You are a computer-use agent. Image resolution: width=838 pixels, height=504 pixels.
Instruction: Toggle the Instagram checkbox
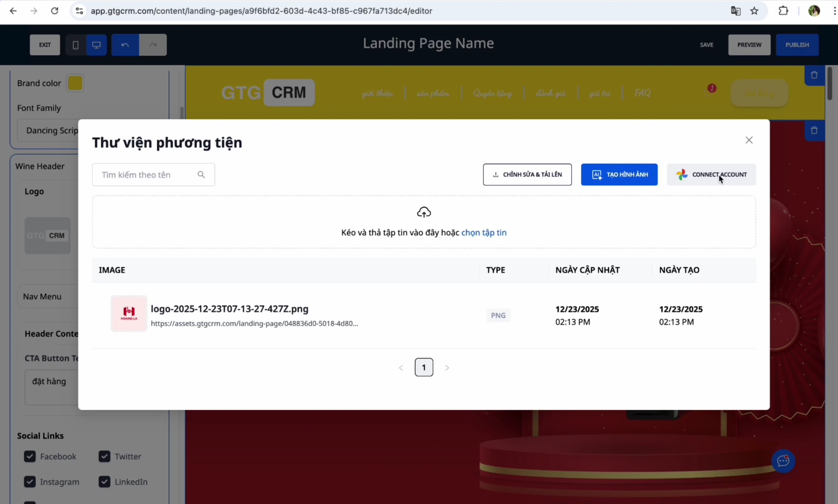pos(30,482)
